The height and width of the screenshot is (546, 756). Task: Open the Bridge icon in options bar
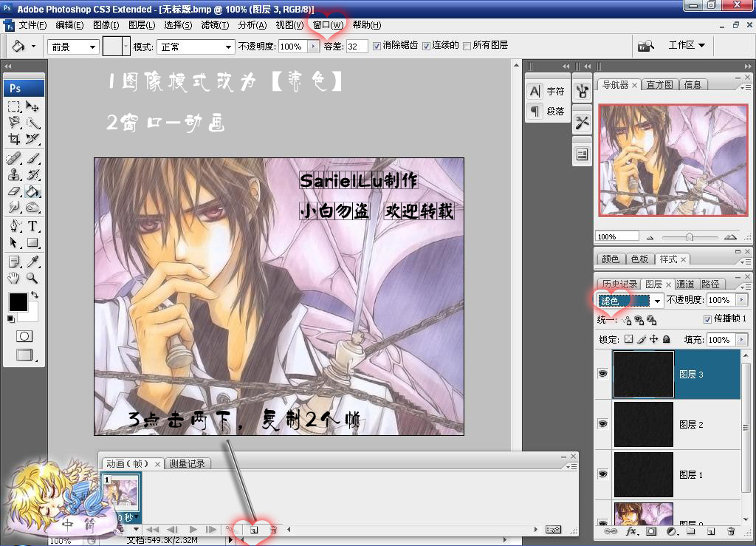645,47
